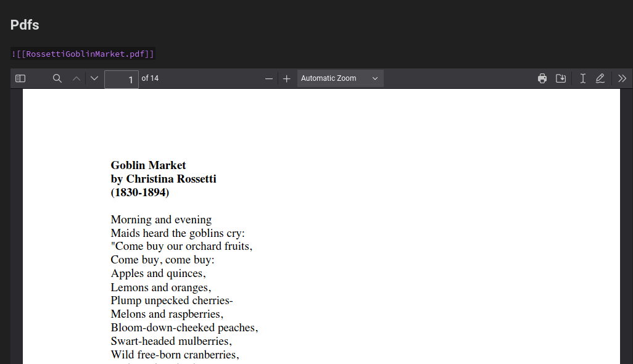633x364 pixels.
Task: Click the RossettiGoblinMarket.pdf embed link
Action: click(83, 54)
